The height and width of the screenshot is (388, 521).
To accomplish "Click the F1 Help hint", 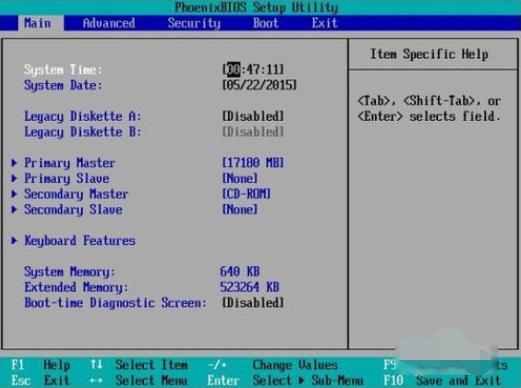I will click(40, 365).
